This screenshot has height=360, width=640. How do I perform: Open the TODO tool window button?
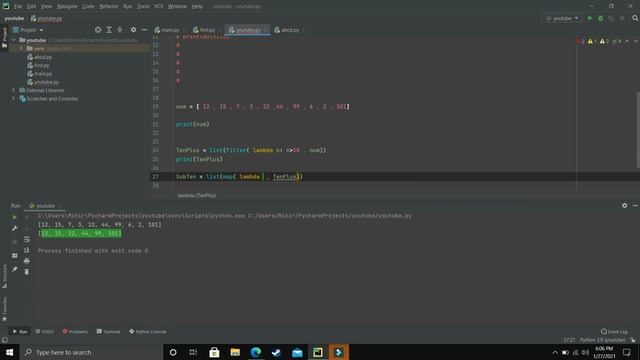(x=44, y=331)
